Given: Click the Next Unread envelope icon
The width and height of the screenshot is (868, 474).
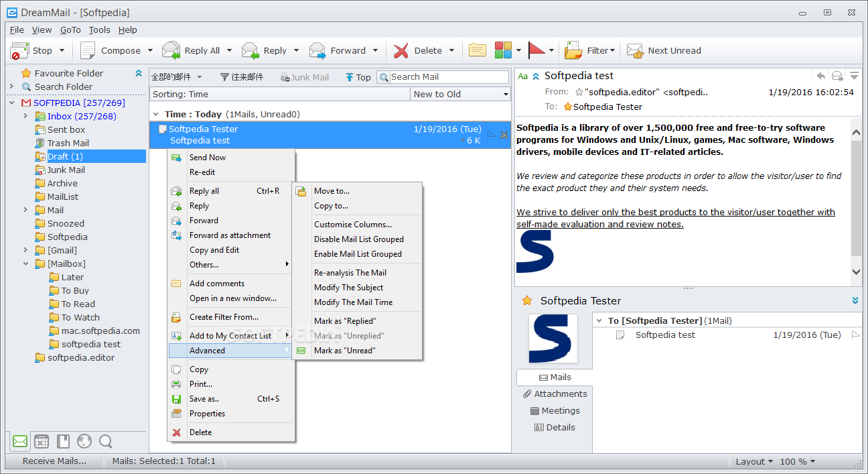Looking at the screenshot, I should (x=635, y=50).
